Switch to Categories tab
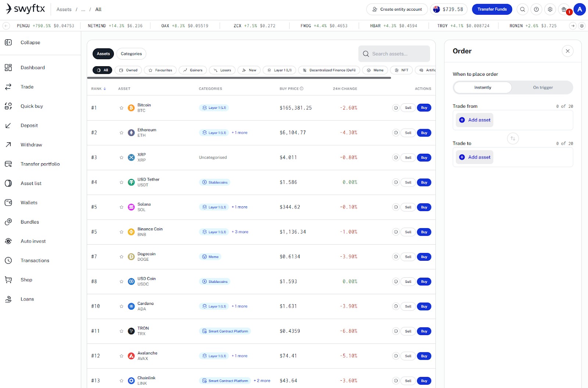This screenshot has height=388, width=588. pyautogui.click(x=131, y=54)
